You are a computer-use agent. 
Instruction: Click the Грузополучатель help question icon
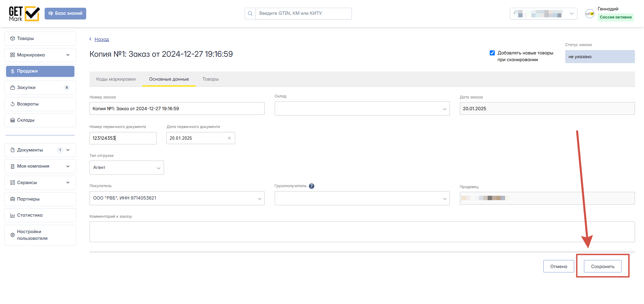pyautogui.click(x=312, y=186)
